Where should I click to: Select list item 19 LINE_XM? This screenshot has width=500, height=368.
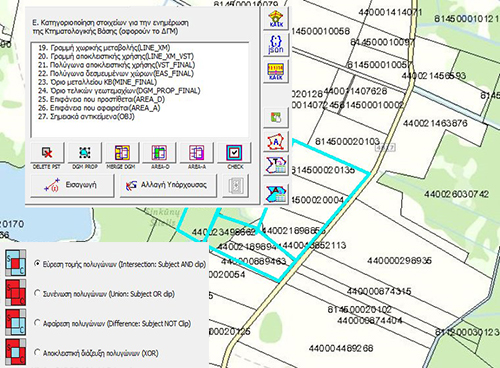[x=104, y=48]
